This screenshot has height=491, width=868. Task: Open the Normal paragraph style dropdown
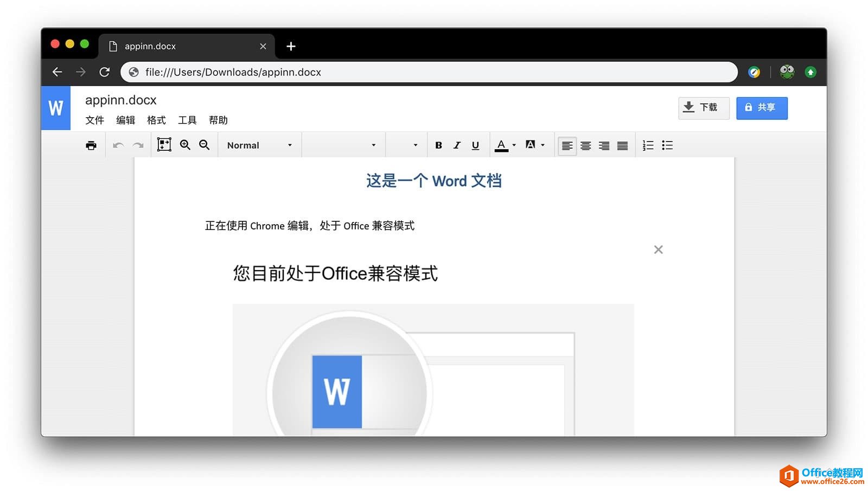tap(259, 145)
